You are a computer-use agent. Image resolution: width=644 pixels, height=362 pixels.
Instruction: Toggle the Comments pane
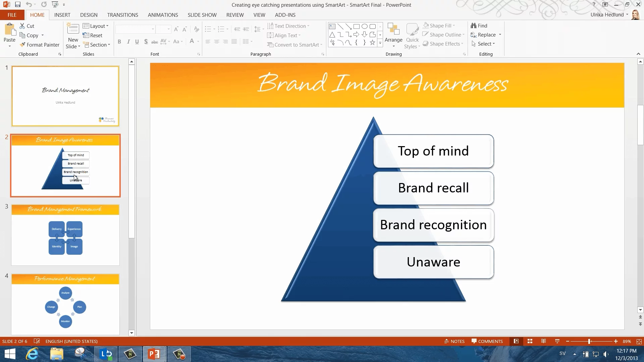point(487,341)
